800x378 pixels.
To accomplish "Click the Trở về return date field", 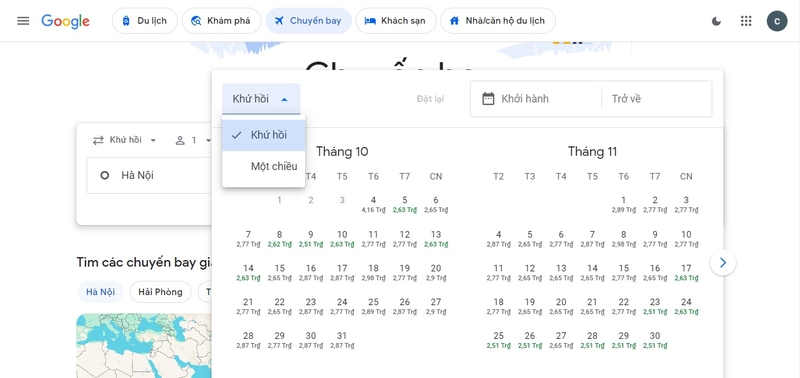I will [x=657, y=98].
